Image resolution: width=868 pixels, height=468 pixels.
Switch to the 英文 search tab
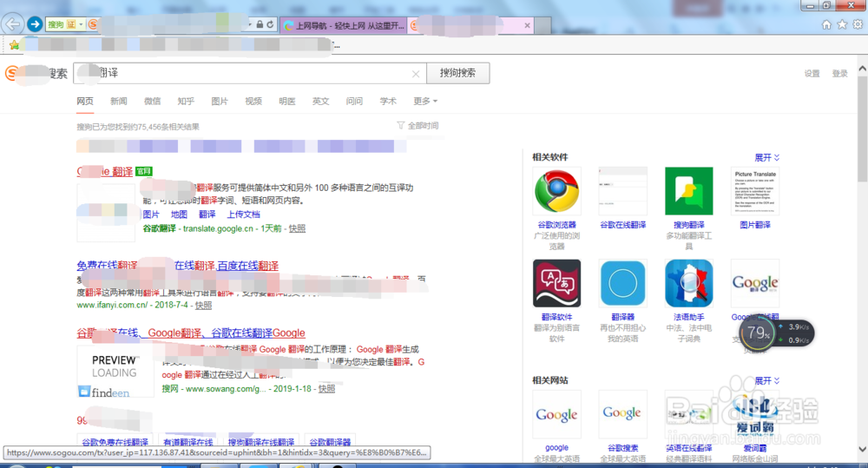320,101
